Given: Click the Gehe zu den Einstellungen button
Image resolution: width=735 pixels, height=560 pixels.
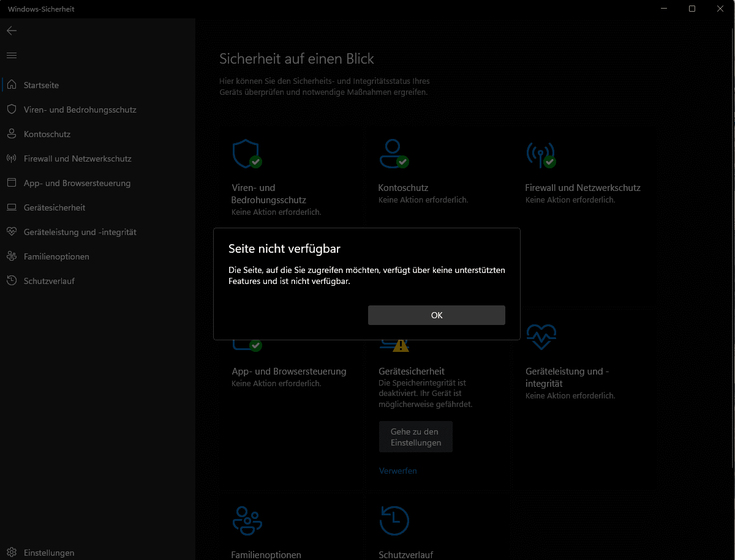Looking at the screenshot, I should point(416,437).
